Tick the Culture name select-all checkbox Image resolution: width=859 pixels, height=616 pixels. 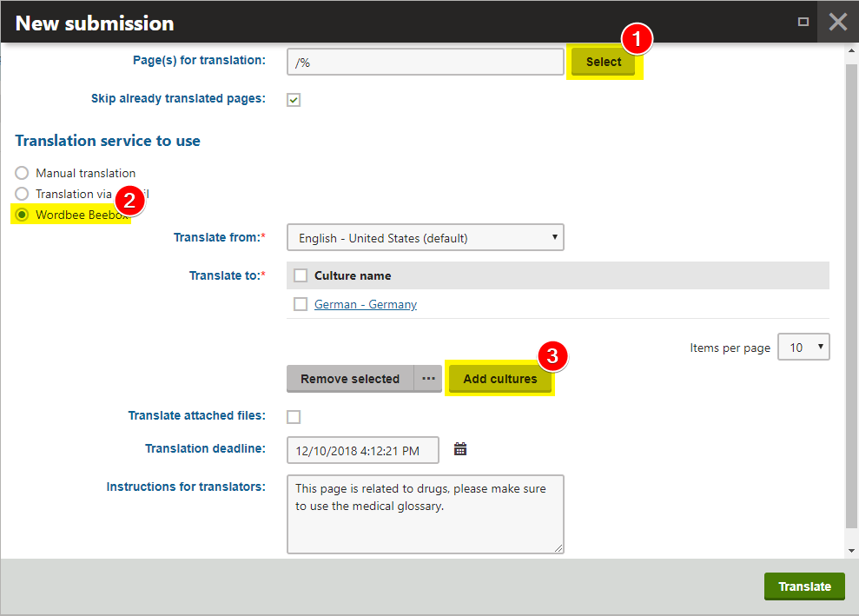pyautogui.click(x=301, y=275)
